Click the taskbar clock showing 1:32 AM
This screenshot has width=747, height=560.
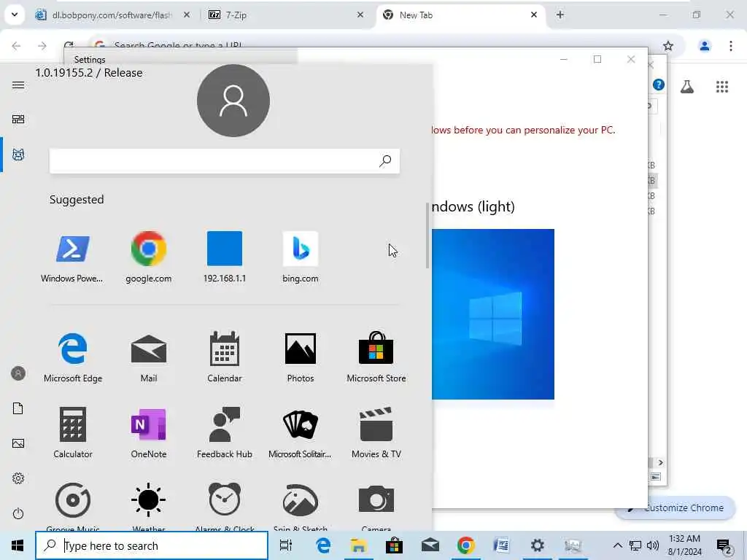click(x=684, y=545)
